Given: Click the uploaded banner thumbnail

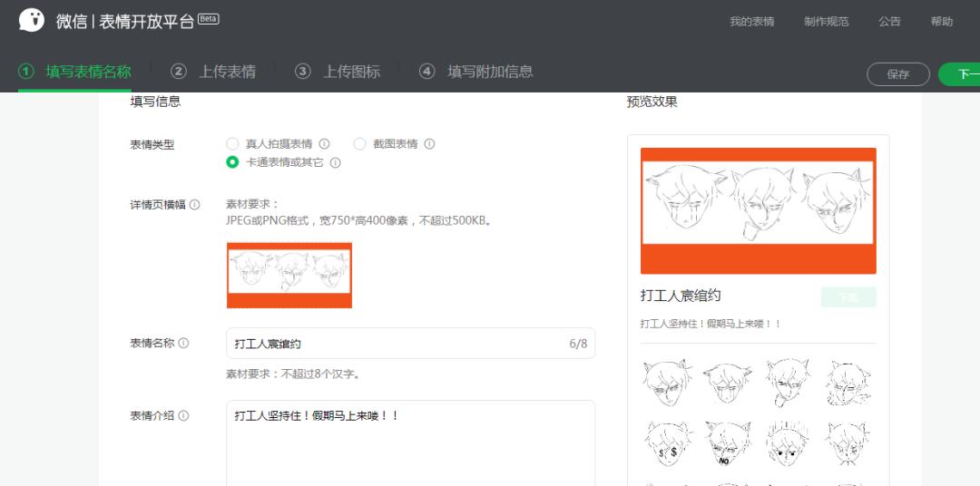Looking at the screenshot, I should click(x=289, y=276).
